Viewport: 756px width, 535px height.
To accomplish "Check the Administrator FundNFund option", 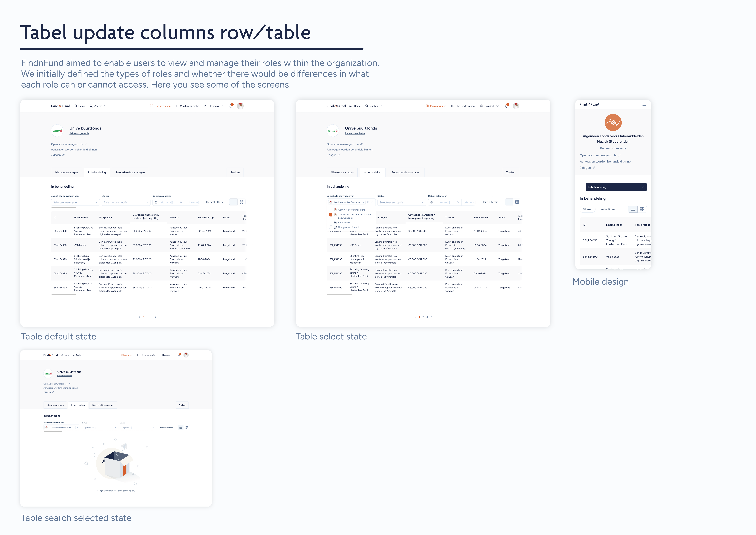I will (x=331, y=210).
